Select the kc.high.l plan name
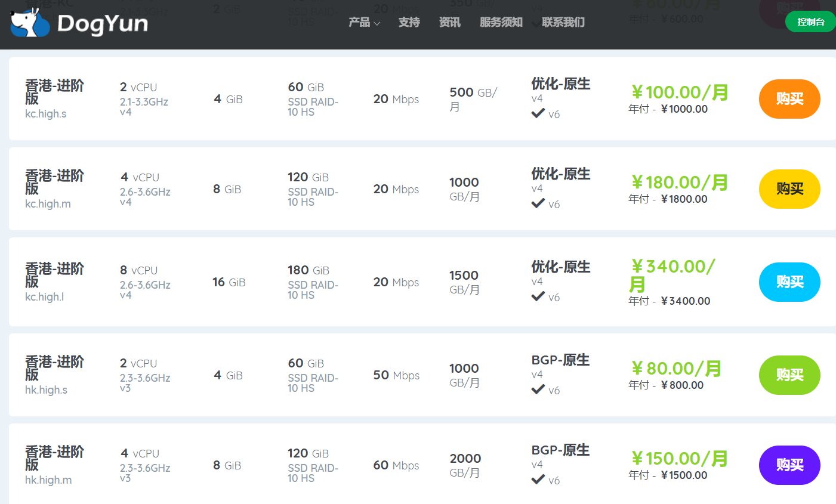 coord(45,296)
